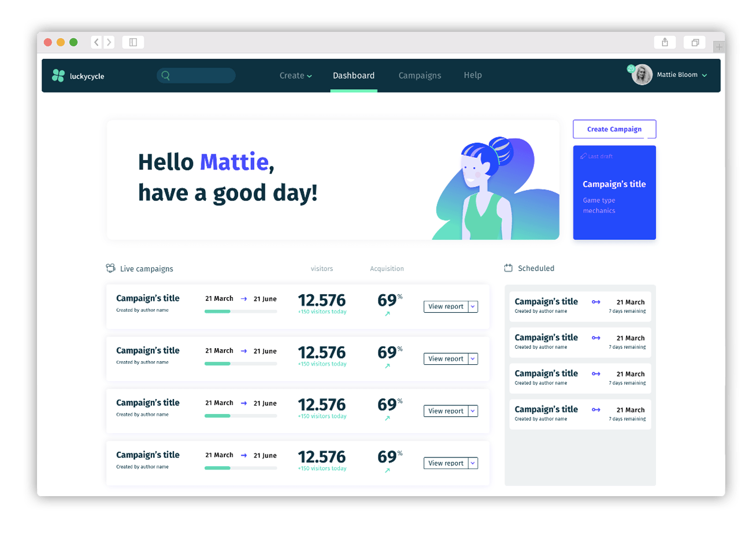This screenshot has width=756, height=543.
Task: Click the date arrow in third live campaign
Action: [x=244, y=403]
